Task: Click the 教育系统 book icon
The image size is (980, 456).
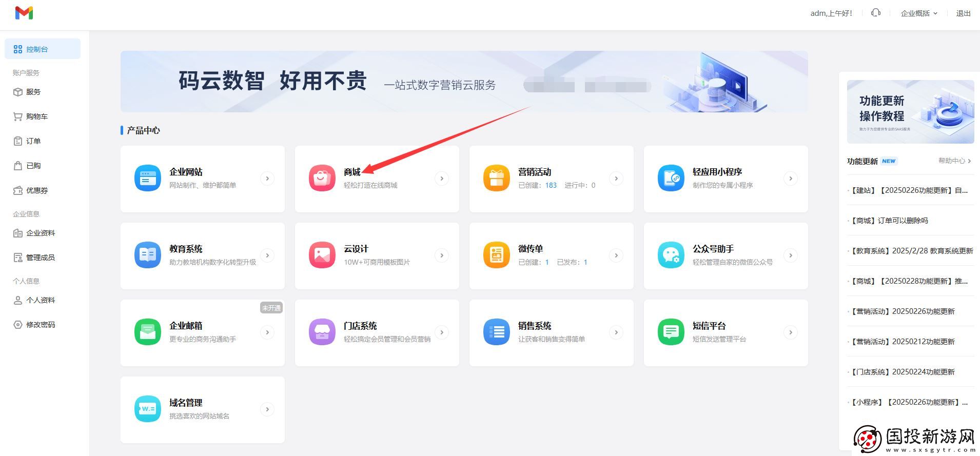Action: click(148, 255)
